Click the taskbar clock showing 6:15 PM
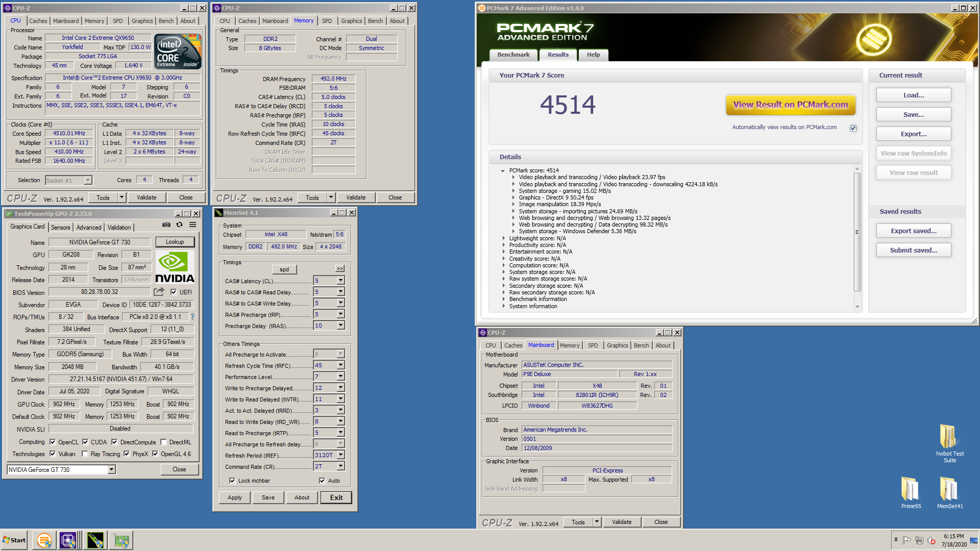Viewport: 980px width, 551px height. click(953, 536)
